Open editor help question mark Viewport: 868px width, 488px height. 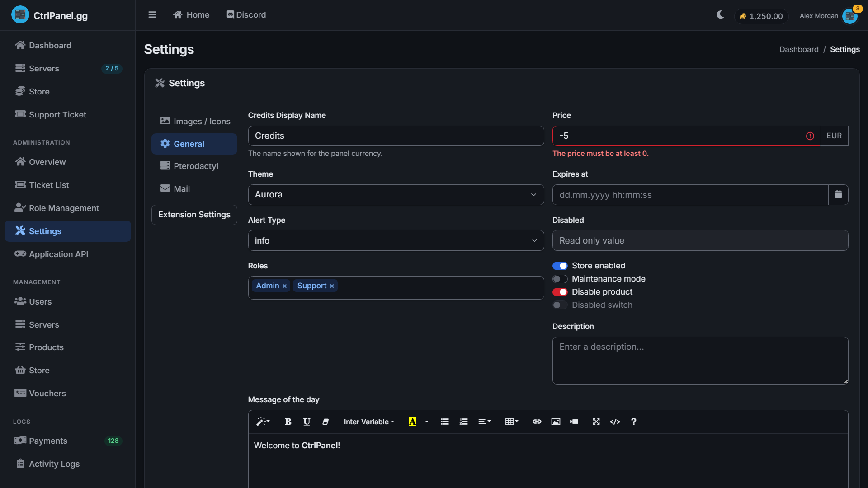click(x=633, y=422)
